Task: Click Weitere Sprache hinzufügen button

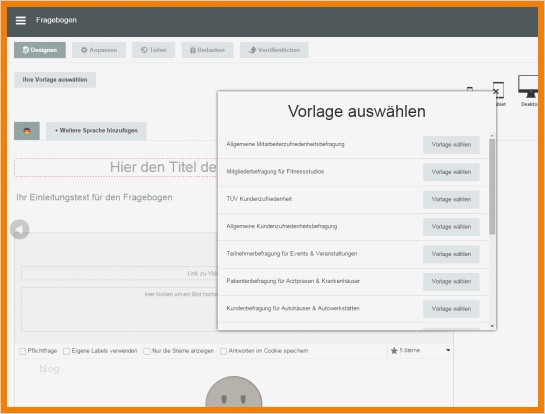Action: point(96,131)
